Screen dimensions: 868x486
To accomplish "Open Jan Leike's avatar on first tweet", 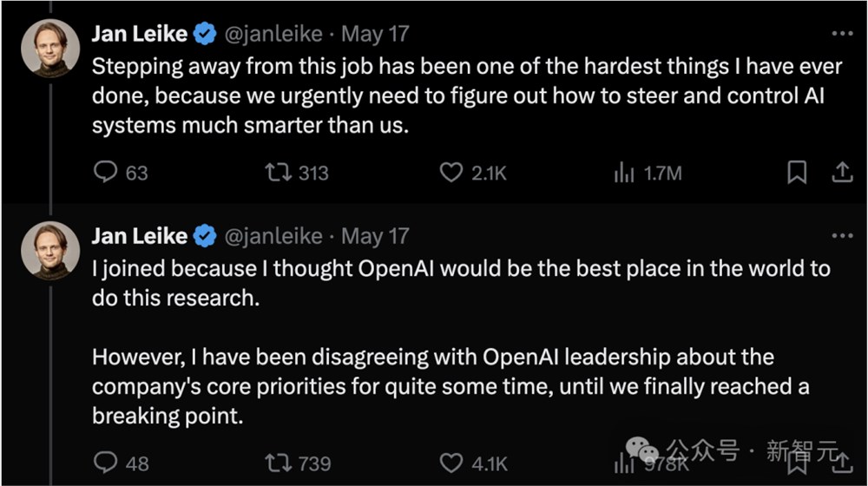I will 50,49.
